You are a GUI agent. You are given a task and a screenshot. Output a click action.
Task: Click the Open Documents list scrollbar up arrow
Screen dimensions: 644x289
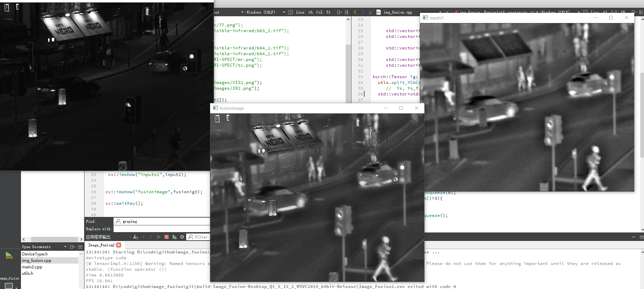pyautogui.click(x=81, y=253)
